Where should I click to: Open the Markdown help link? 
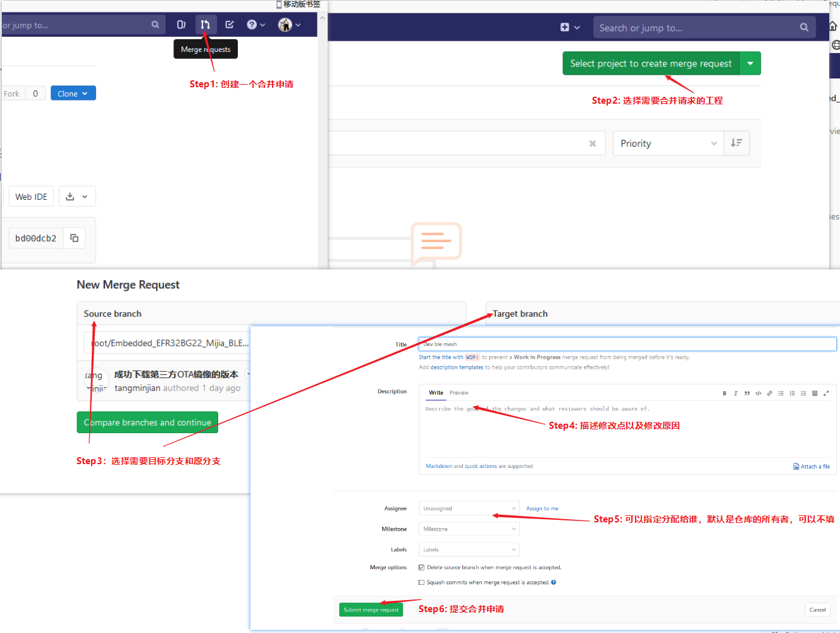(439, 466)
